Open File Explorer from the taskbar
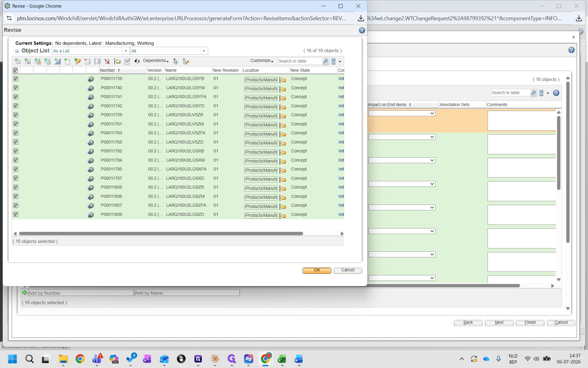 tap(63, 359)
